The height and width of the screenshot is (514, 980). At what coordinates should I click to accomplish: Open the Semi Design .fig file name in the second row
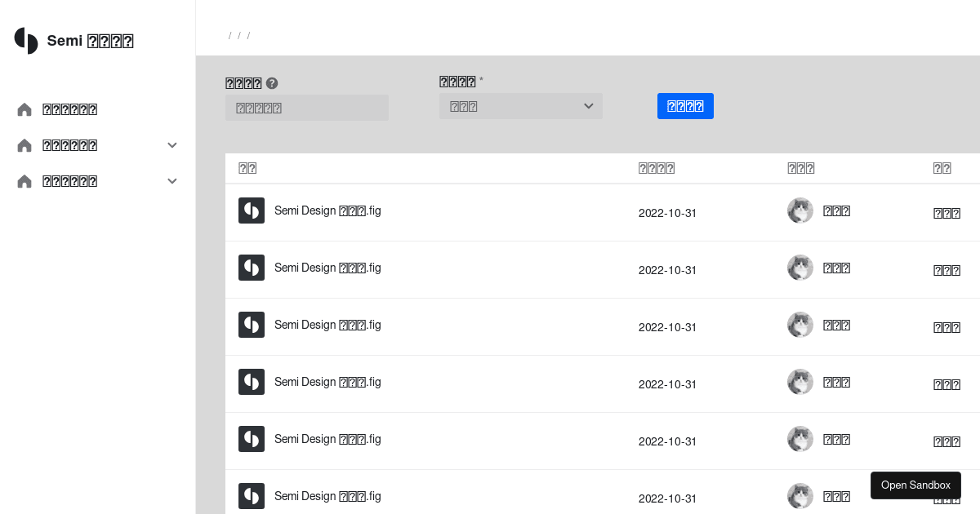[327, 268]
